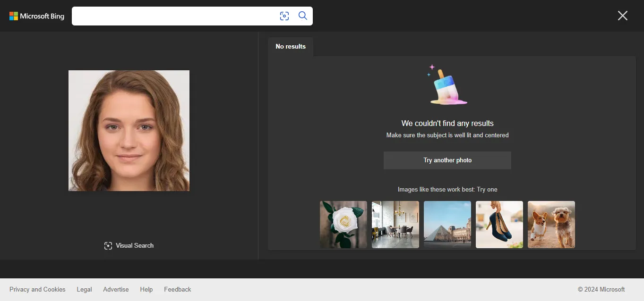Click the Help link in the footer

tap(146, 289)
